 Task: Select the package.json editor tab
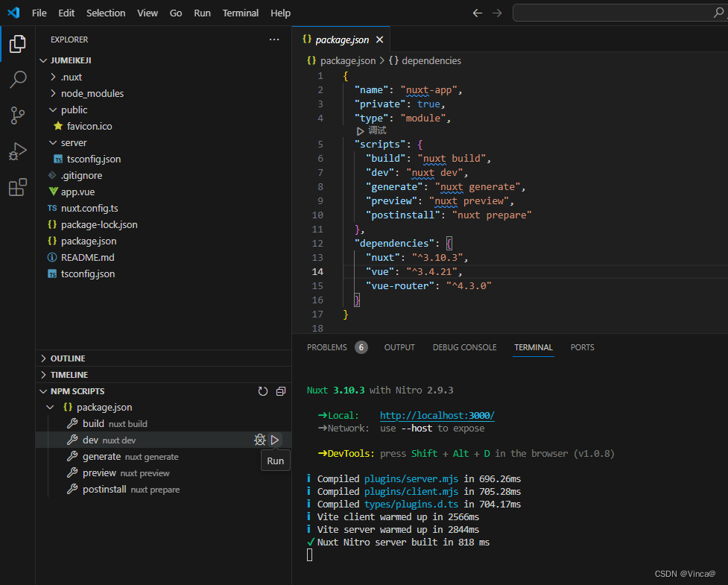(342, 39)
